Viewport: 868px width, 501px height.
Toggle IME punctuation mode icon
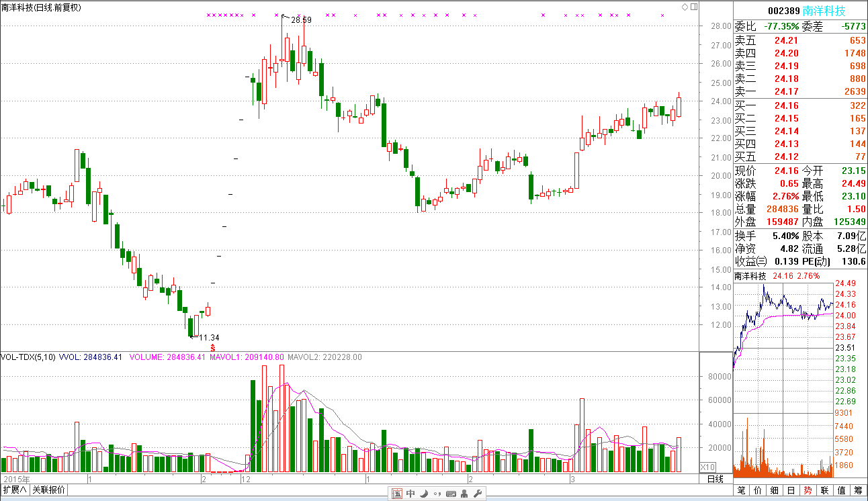(437, 494)
